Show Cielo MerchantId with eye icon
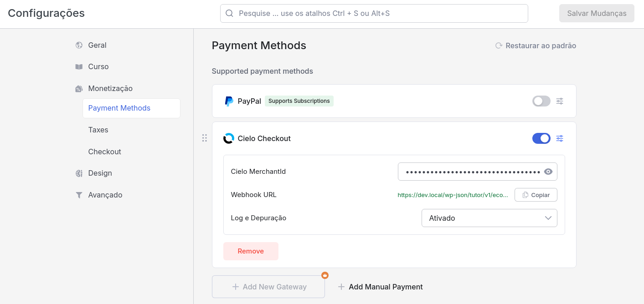 [548, 172]
